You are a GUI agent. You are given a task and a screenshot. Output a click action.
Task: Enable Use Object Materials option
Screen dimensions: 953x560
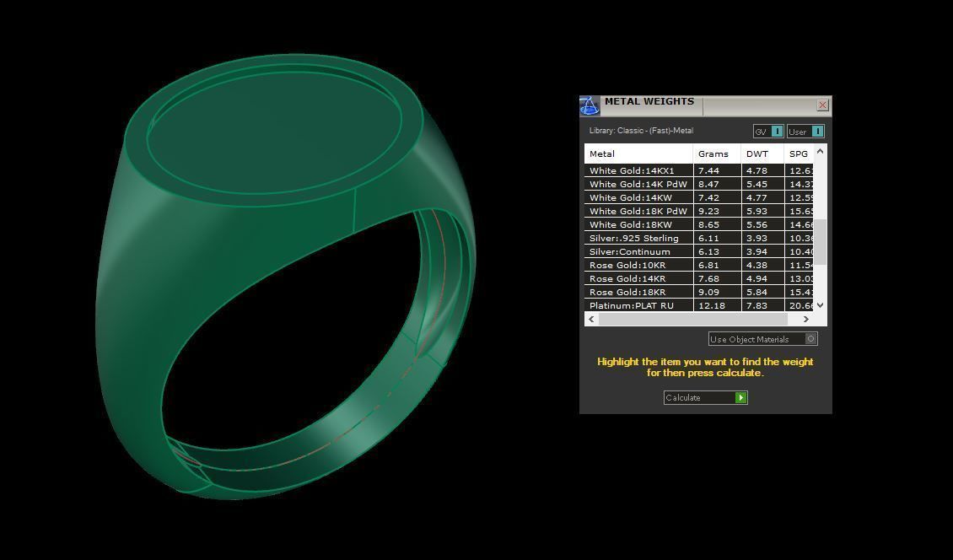point(762,339)
